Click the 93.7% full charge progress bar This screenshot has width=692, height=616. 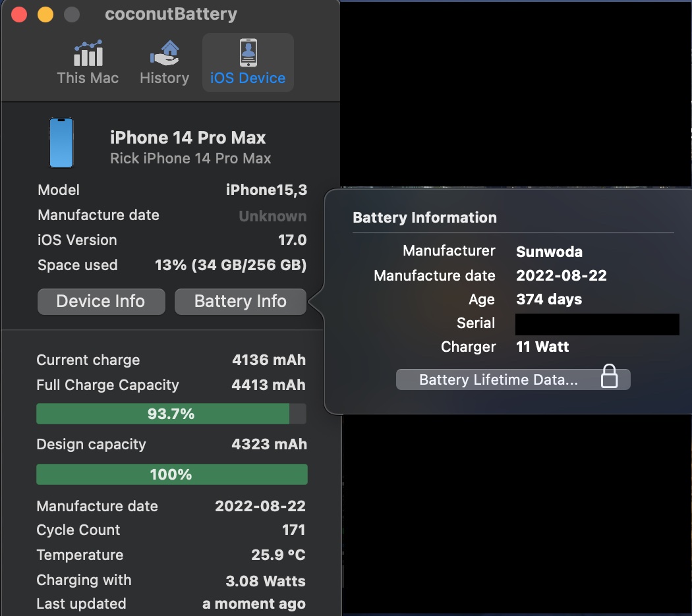(171, 414)
